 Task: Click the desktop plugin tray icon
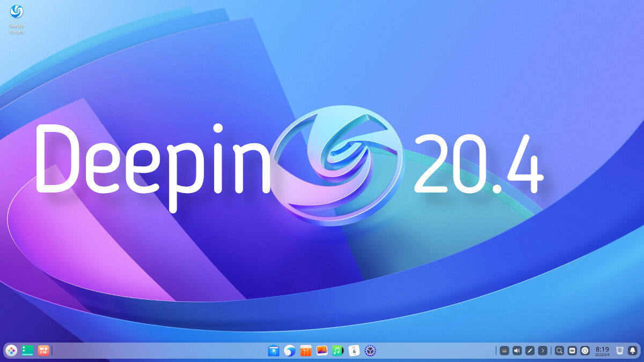point(572,351)
